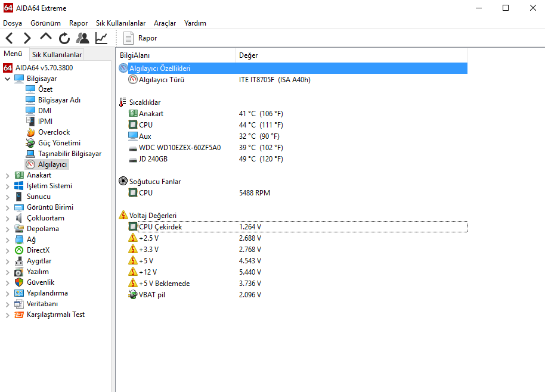Expand the Yazılım tree node
The image size is (545, 392).
pos(7,273)
